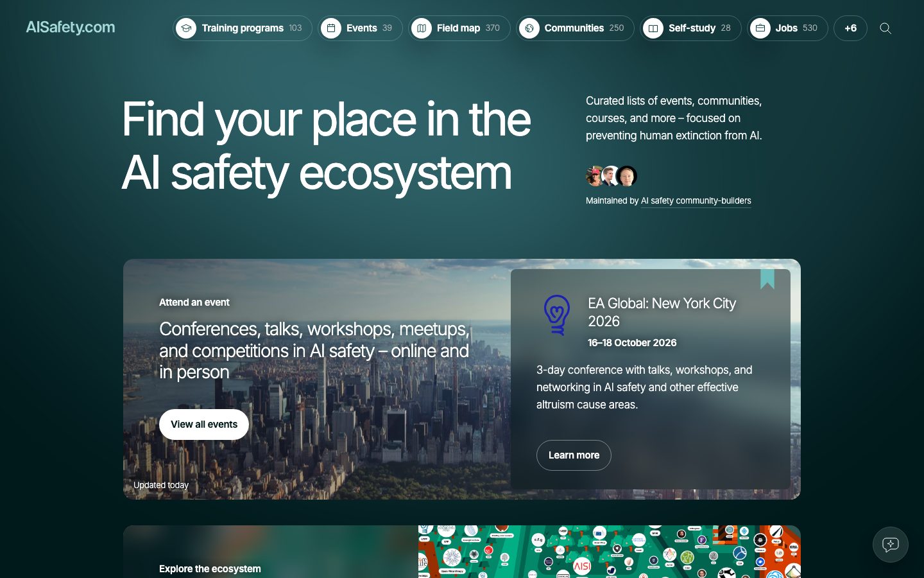Expand the +6 more categories pill
Screen dimensions: 924x578
pyautogui.click(x=850, y=28)
